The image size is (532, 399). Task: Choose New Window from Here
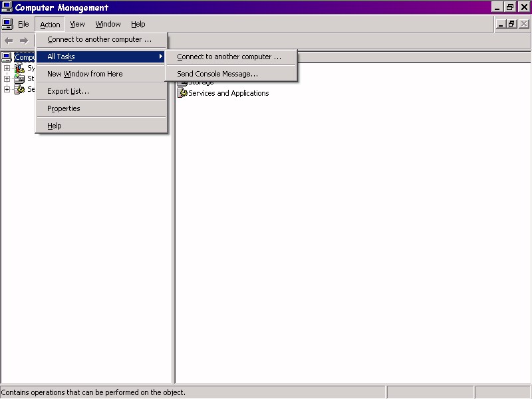(102, 74)
